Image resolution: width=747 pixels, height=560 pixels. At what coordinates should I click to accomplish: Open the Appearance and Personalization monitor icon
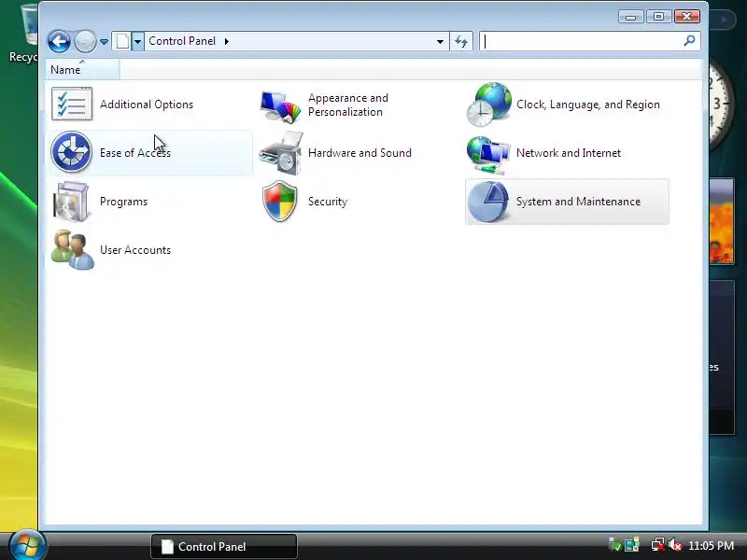281,105
